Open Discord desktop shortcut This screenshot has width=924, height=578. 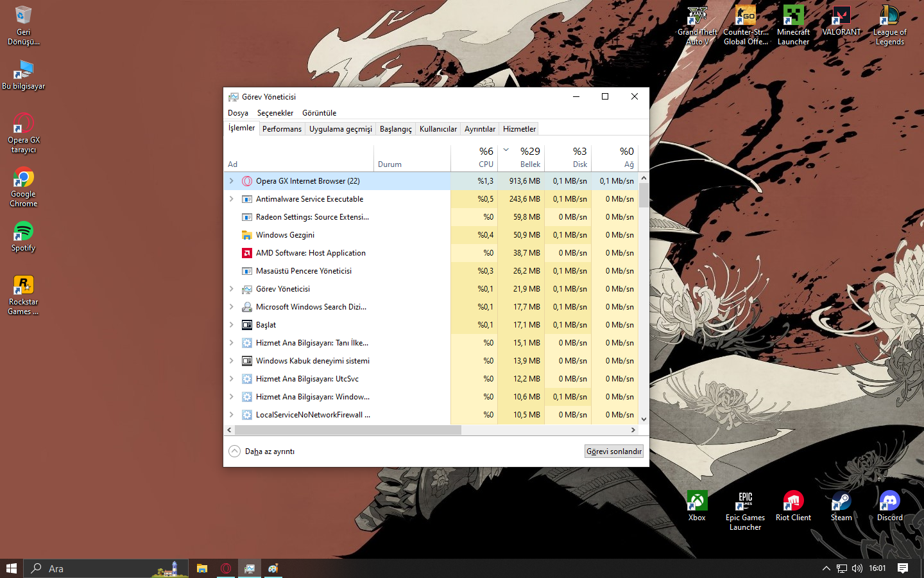(x=889, y=506)
